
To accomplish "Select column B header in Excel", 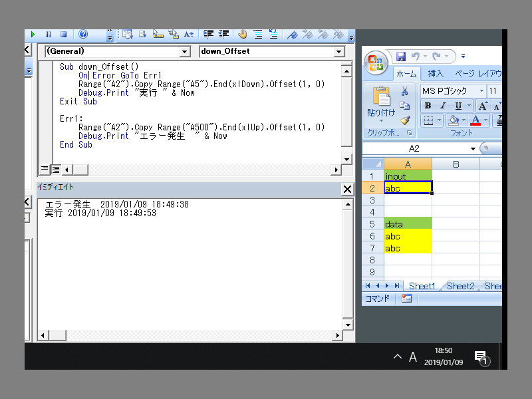I will pyautogui.click(x=456, y=164).
